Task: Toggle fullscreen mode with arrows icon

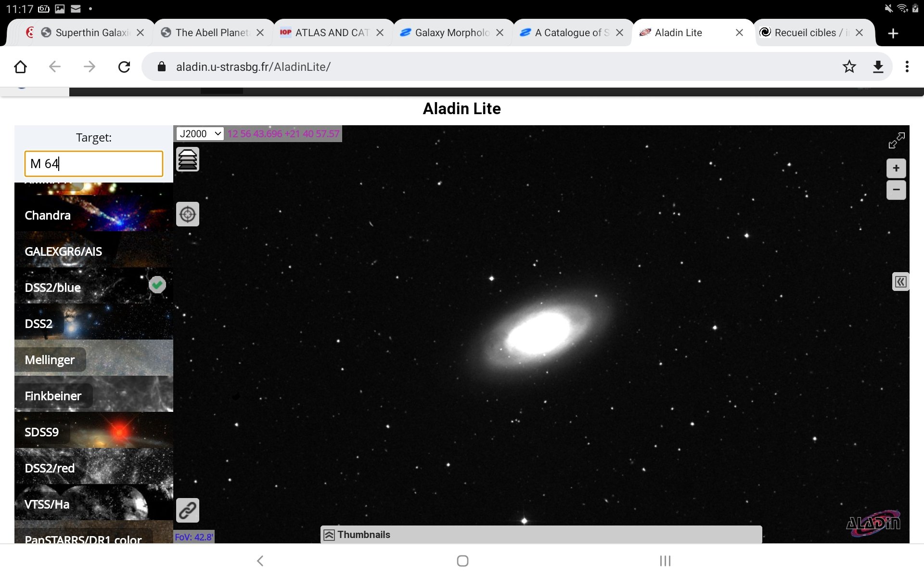Action: [896, 141]
